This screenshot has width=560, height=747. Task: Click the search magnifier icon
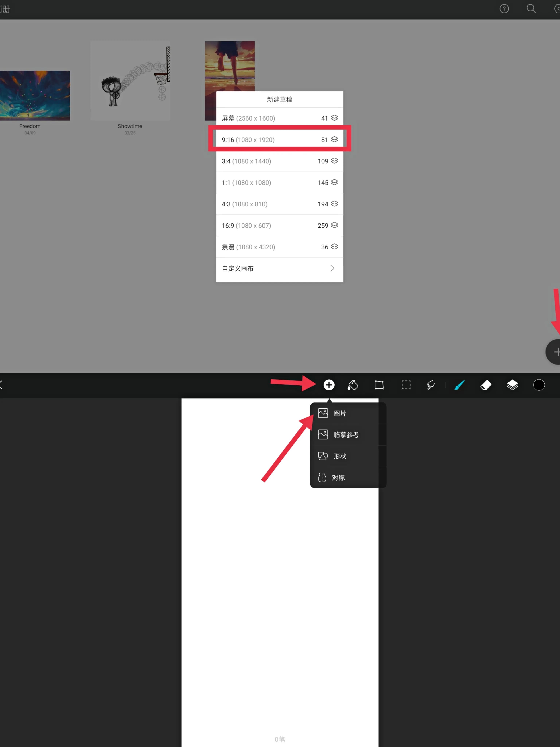[531, 9]
